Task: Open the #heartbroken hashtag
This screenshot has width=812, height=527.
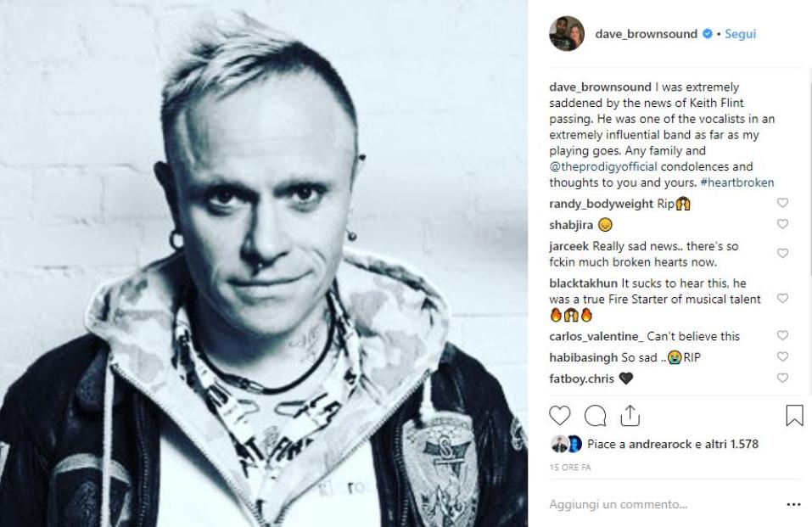Action: coord(737,182)
